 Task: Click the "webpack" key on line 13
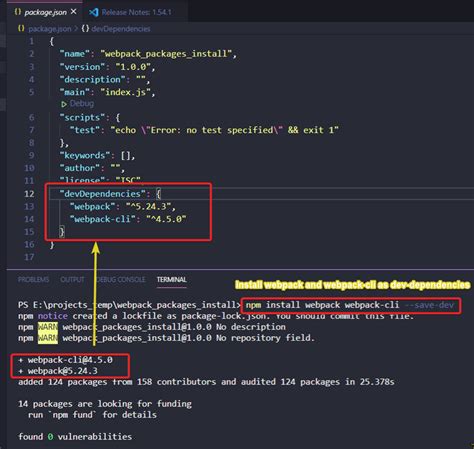pyautogui.click(x=92, y=206)
